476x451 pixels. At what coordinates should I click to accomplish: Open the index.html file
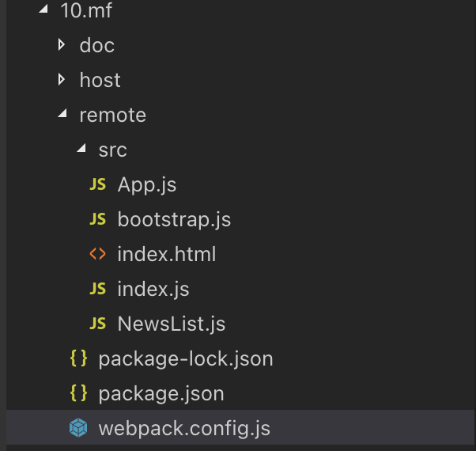[x=167, y=254]
